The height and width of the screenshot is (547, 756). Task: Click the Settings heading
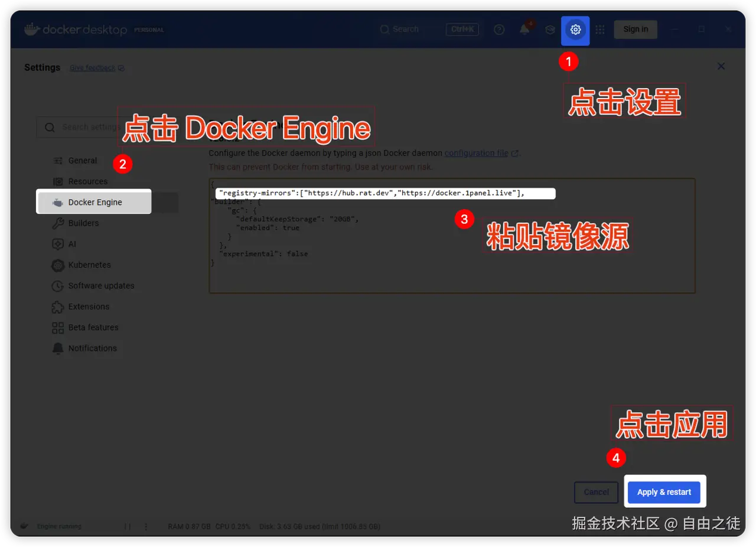42,67
